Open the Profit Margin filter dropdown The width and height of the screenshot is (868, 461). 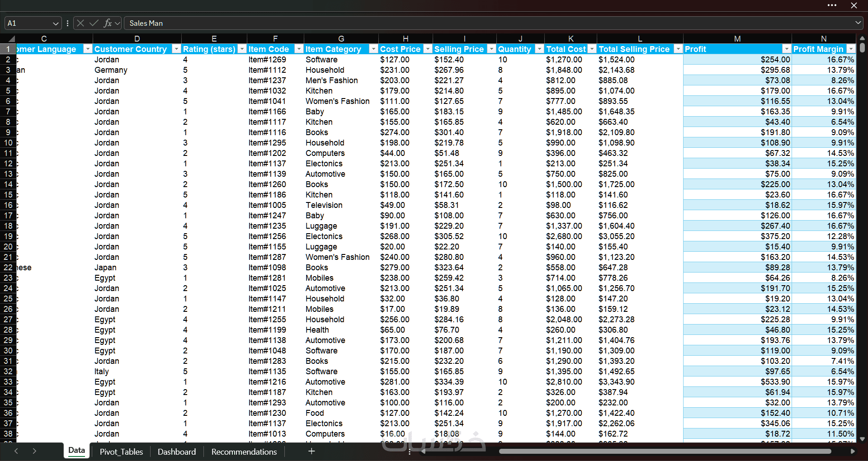[851, 49]
